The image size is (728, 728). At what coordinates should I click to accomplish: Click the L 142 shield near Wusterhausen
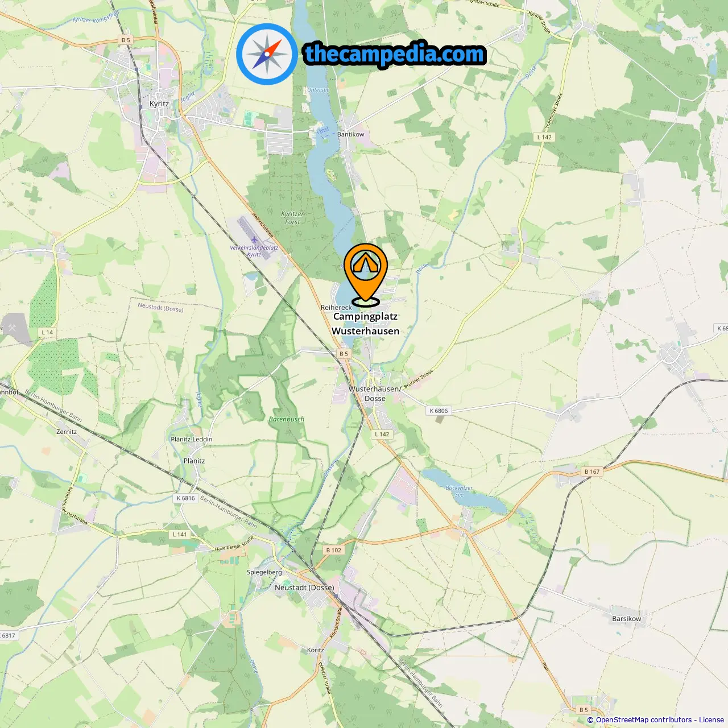coord(382,434)
